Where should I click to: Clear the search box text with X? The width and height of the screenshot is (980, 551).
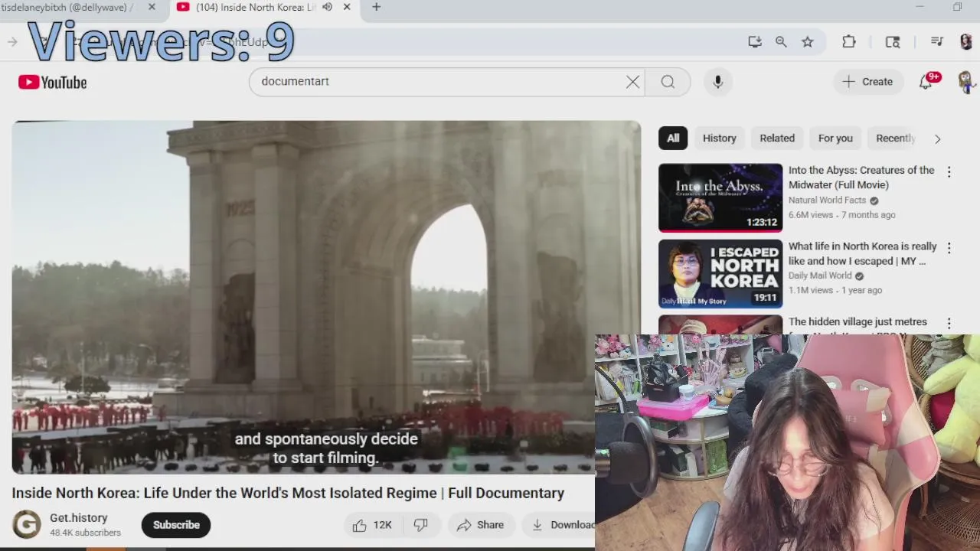pos(632,82)
